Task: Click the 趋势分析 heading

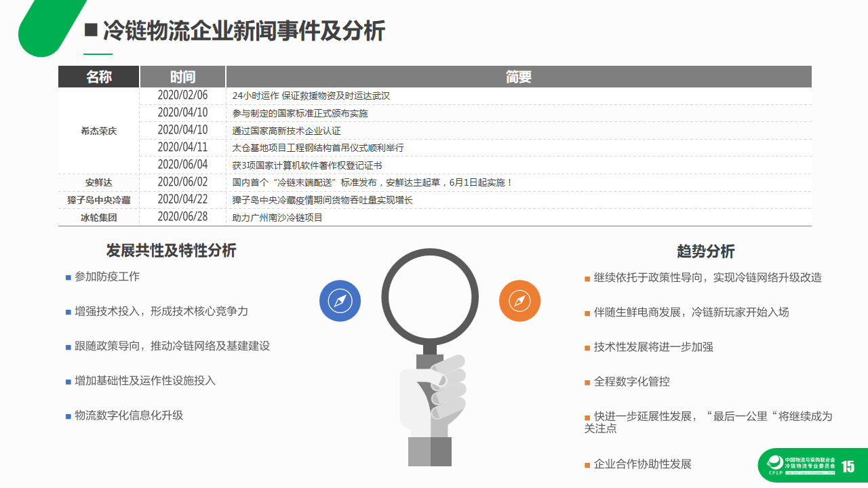Action: [705, 251]
